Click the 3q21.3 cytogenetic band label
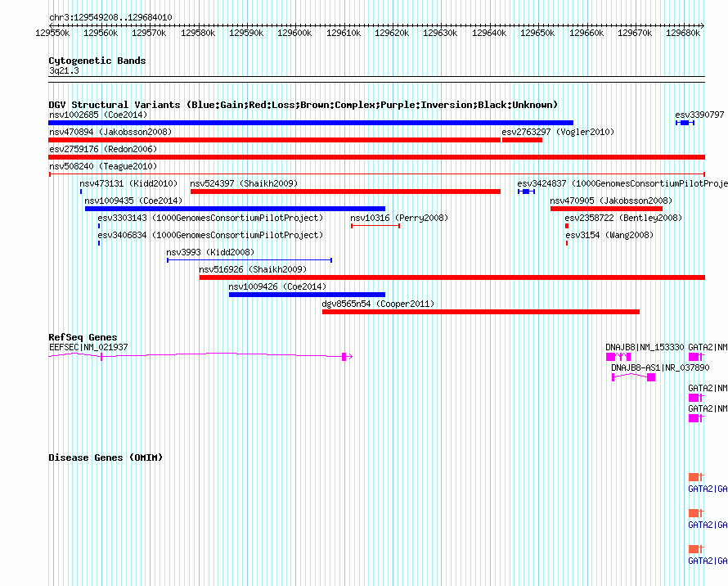The height and width of the screenshot is (586, 728). 64,70
